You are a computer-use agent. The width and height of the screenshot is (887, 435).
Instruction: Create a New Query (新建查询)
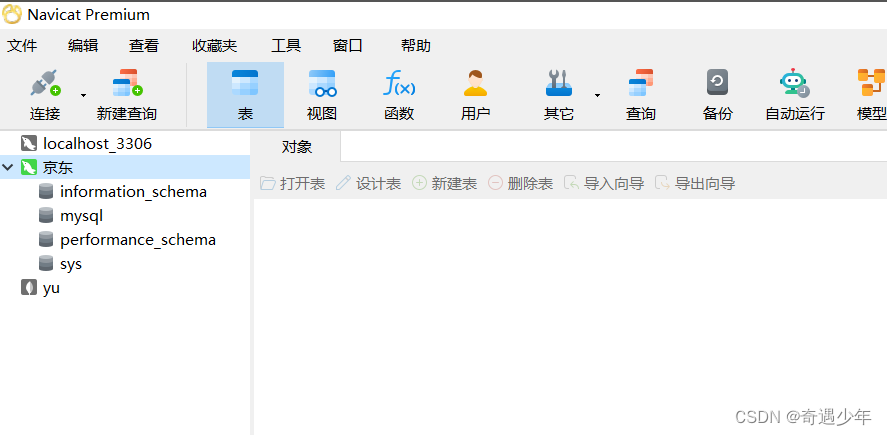tap(127, 95)
